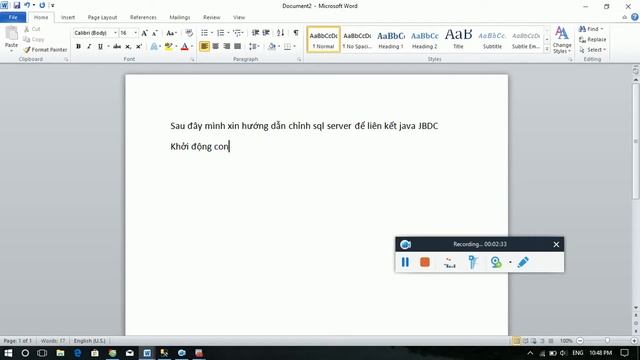
Task: Open the font name dropdown
Action: [116, 33]
